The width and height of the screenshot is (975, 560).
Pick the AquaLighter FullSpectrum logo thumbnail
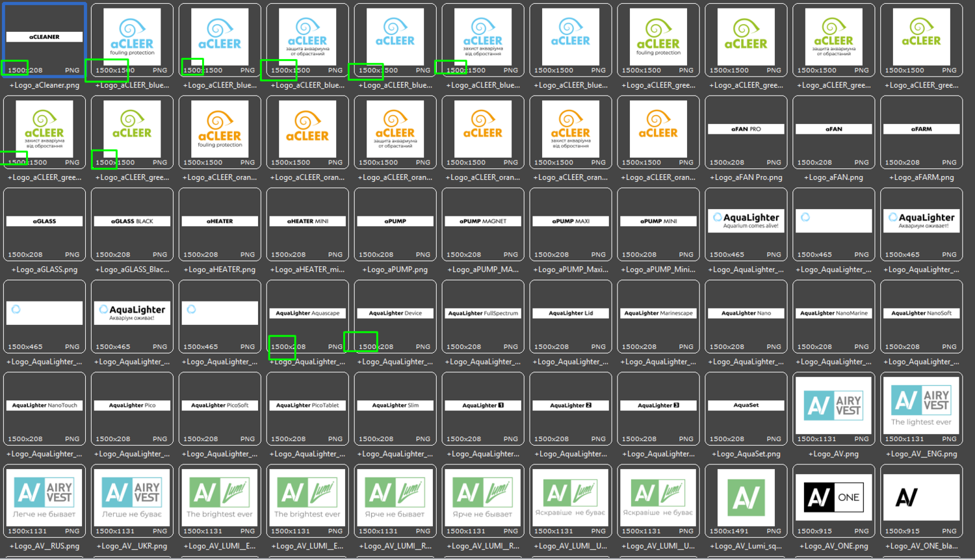483,316
